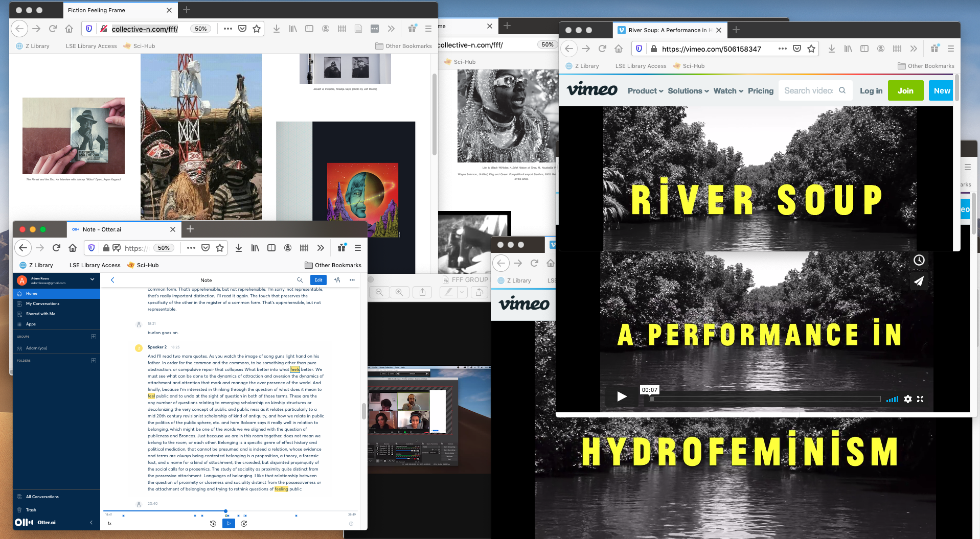Reset the 50% zoom in the Fiction Feeling Frame window
The image size is (980, 539).
tap(201, 29)
